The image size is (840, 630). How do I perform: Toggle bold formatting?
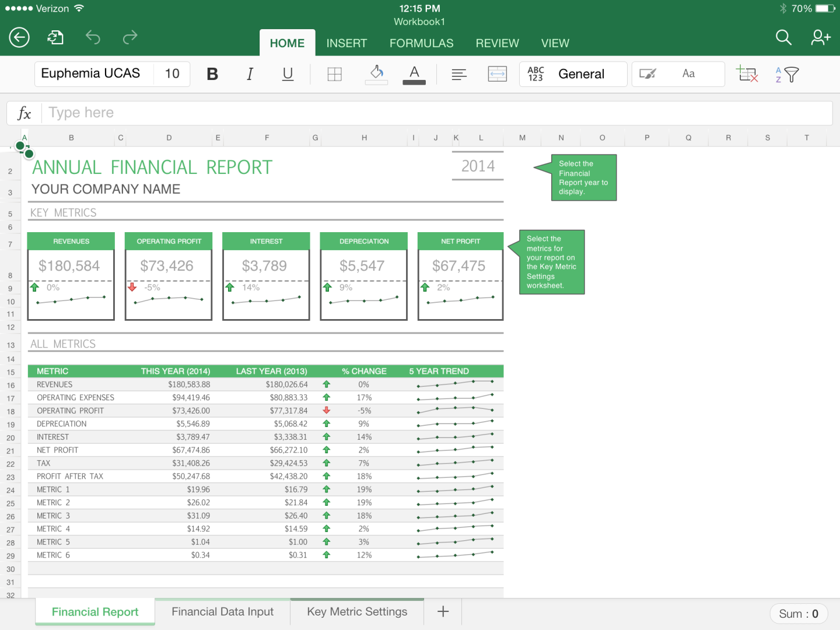(212, 74)
